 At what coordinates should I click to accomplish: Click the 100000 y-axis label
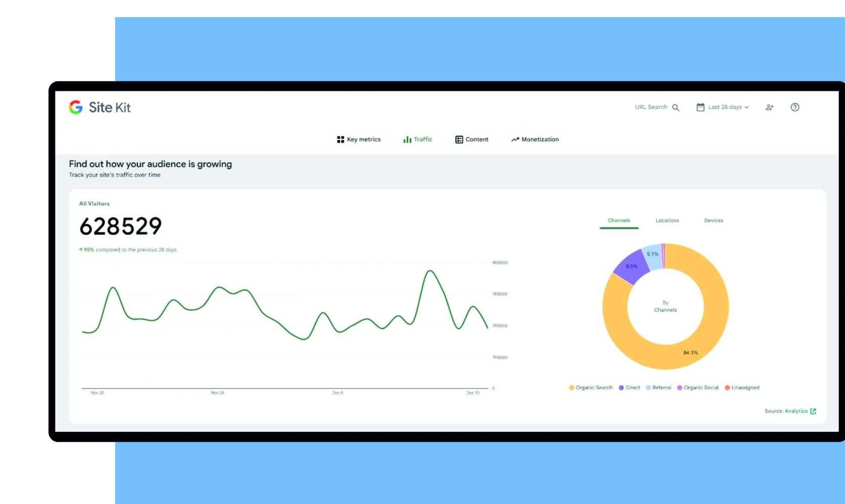[500, 357]
